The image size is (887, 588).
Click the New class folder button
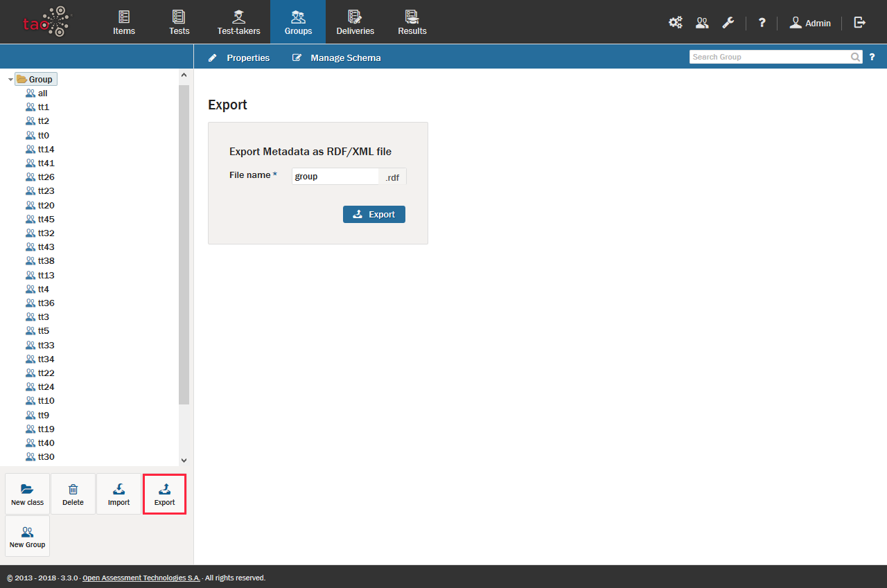[27, 494]
